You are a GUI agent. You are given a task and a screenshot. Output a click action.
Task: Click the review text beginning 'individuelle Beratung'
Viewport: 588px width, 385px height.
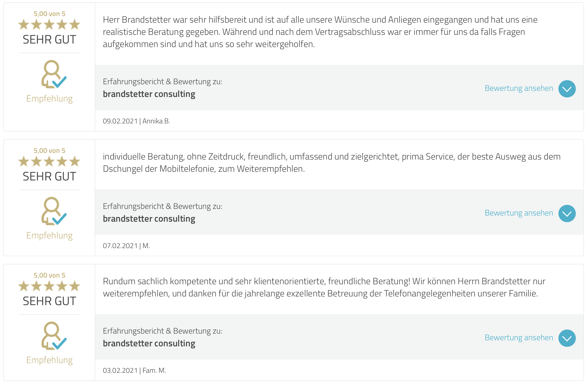tap(332, 163)
